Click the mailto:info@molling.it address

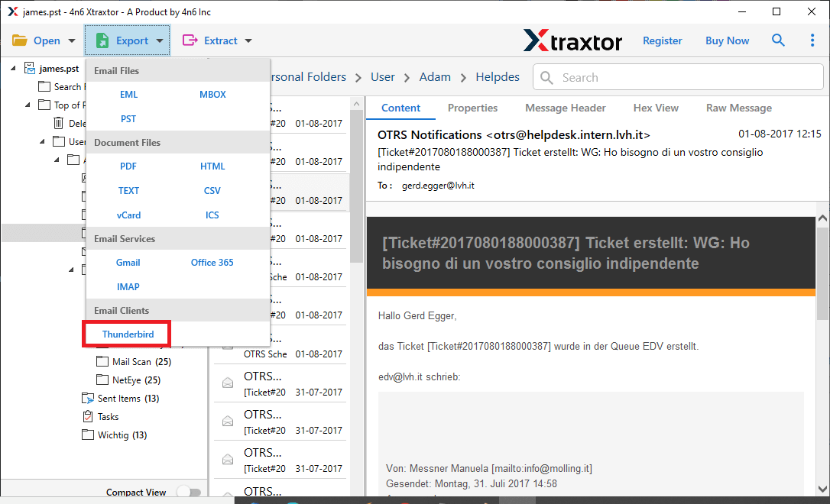pyautogui.click(x=542, y=469)
